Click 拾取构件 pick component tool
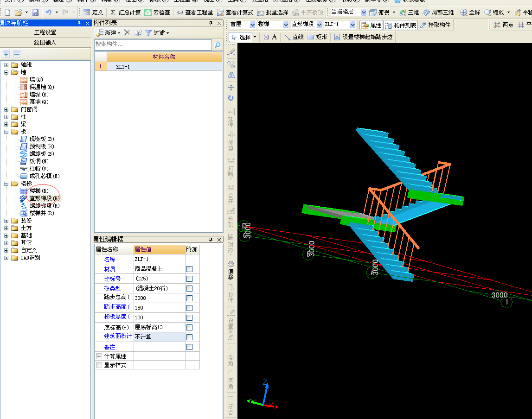The image size is (532, 419). pyautogui.click(x=436, y=25)
